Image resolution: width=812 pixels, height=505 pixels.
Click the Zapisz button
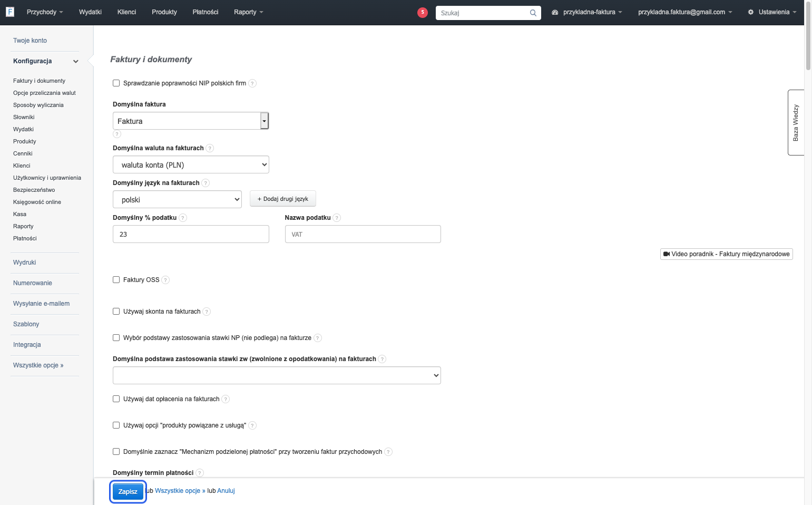tap(128, 491)
